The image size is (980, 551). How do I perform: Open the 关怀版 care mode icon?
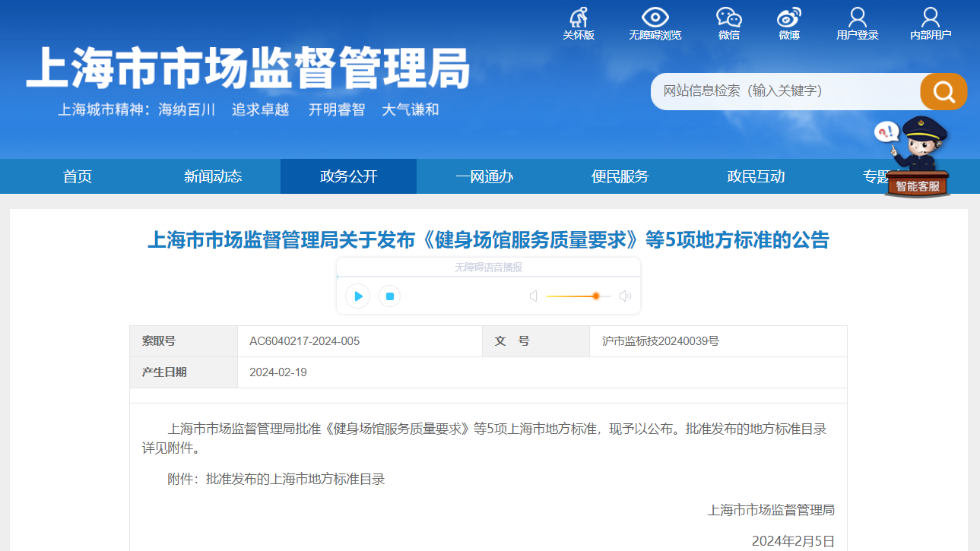579,18
